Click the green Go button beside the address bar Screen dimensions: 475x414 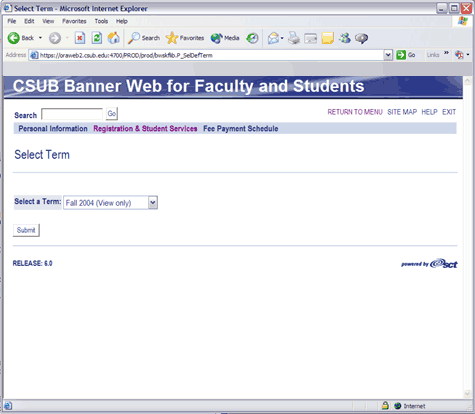coord(405,55)
